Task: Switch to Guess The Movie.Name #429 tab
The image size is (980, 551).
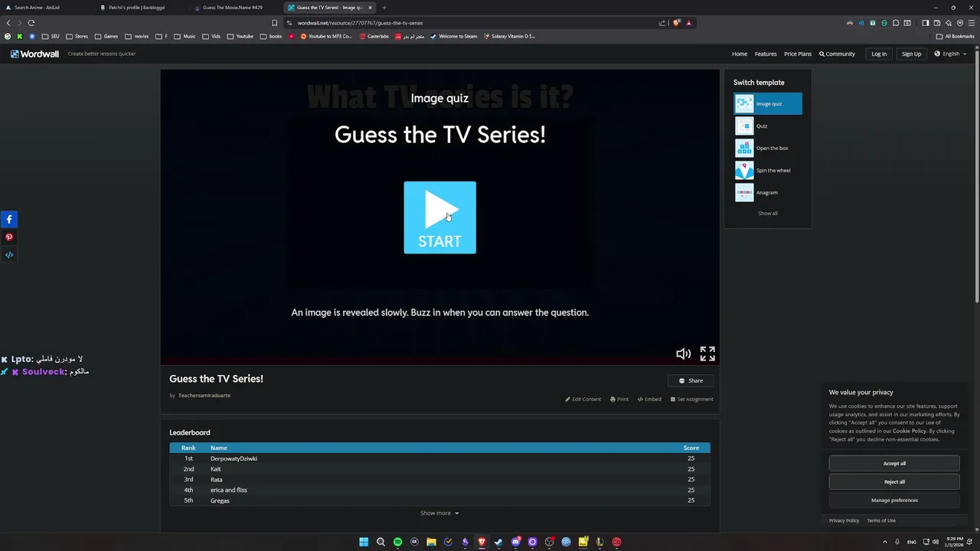Action: point(236,8)
